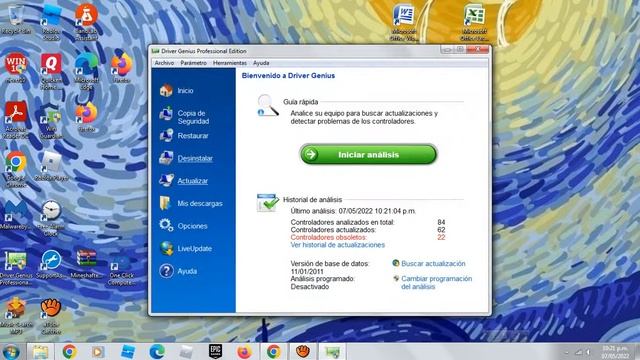Screen dimensions: 640x360
Task: Select the Acrobat Reader DC desktop icon
Action: click(x=16, y=120)
